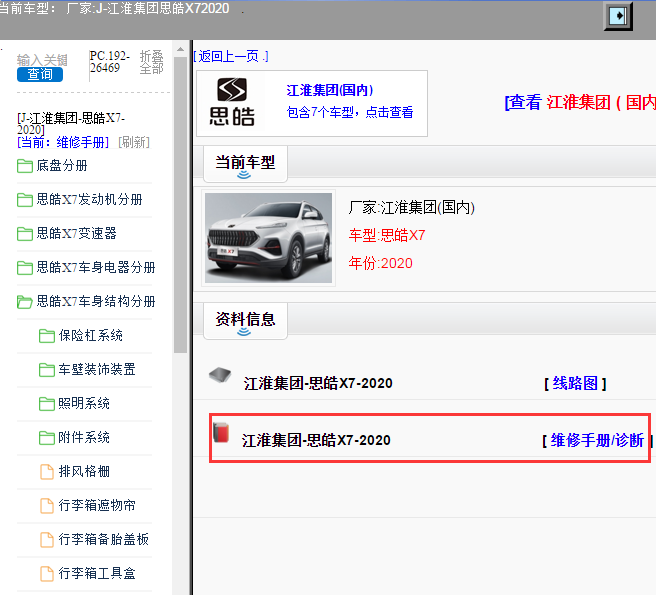Image resolution: width=656 pixels, height=595 pixels.
Task: Expand the 车壁装饰装置 folder icon
Action: [46, 369]
